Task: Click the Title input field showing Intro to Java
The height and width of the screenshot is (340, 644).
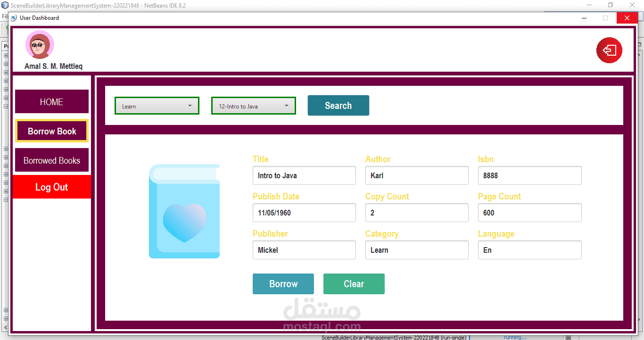Action: pos(304,175)
